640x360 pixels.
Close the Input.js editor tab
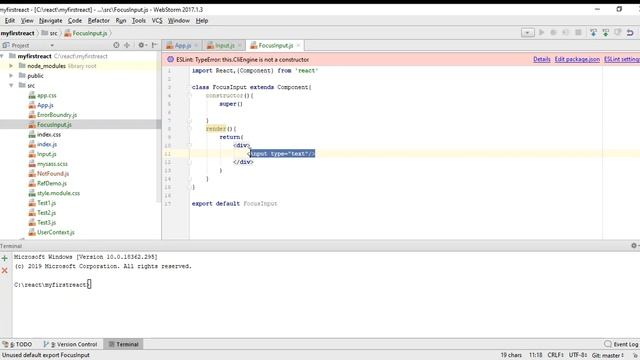(x=240, y=45)
